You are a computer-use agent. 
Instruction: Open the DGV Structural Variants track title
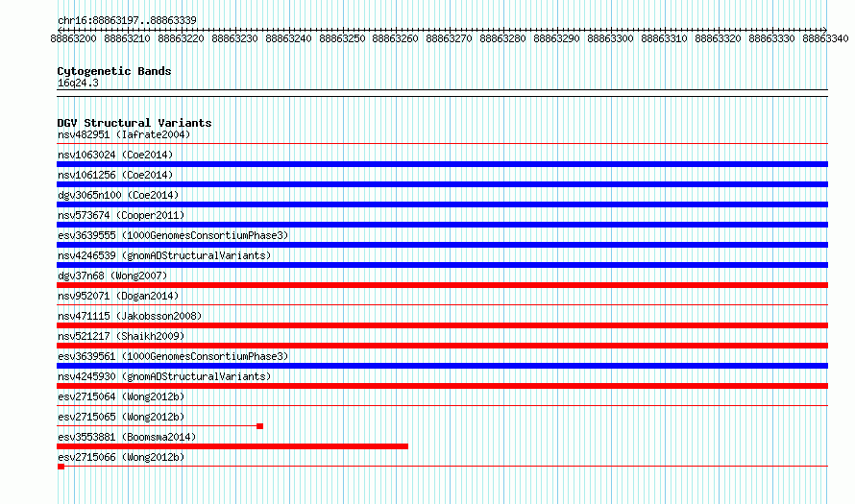tap(134, 123)
